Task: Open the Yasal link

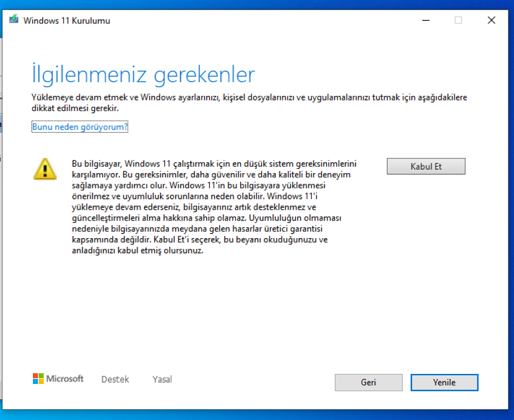Action: (x=162, y=379)
